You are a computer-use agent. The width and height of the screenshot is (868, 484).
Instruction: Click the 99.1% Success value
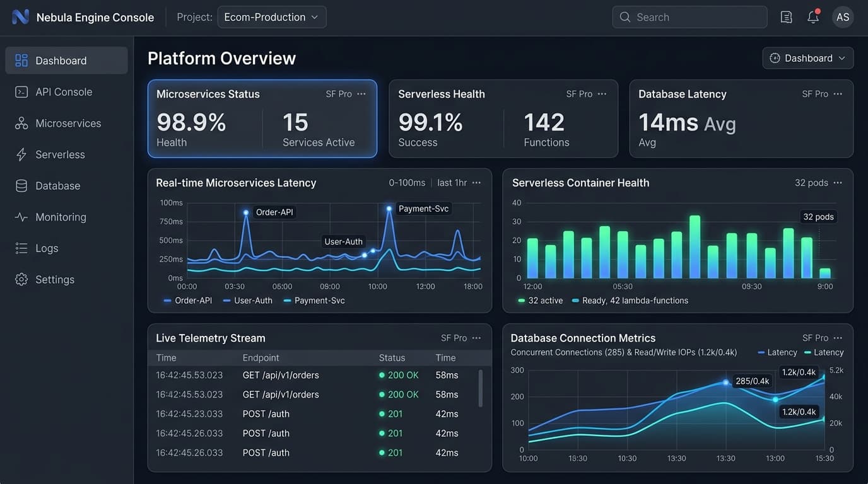[431, 122]
